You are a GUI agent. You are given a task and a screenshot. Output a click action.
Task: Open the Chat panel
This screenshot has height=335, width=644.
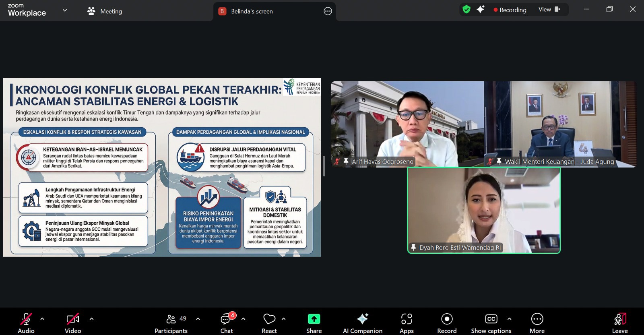(227, 323)
